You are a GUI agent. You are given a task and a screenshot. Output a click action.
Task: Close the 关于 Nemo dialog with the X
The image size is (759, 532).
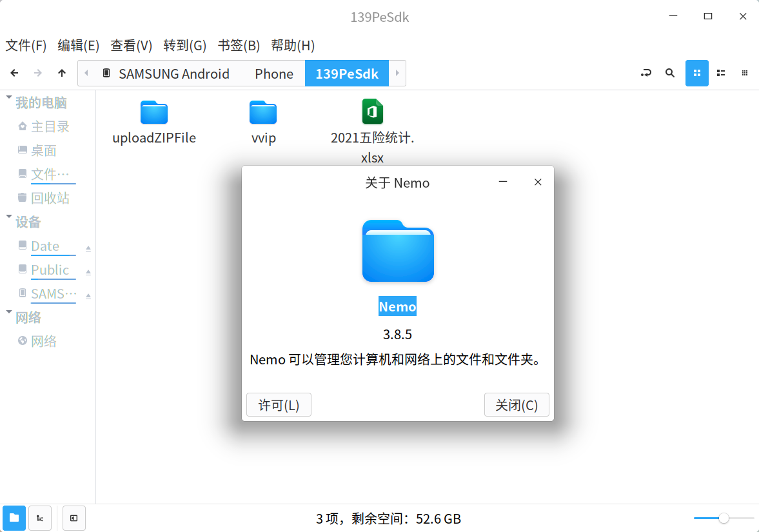click(x=538, y=182)
